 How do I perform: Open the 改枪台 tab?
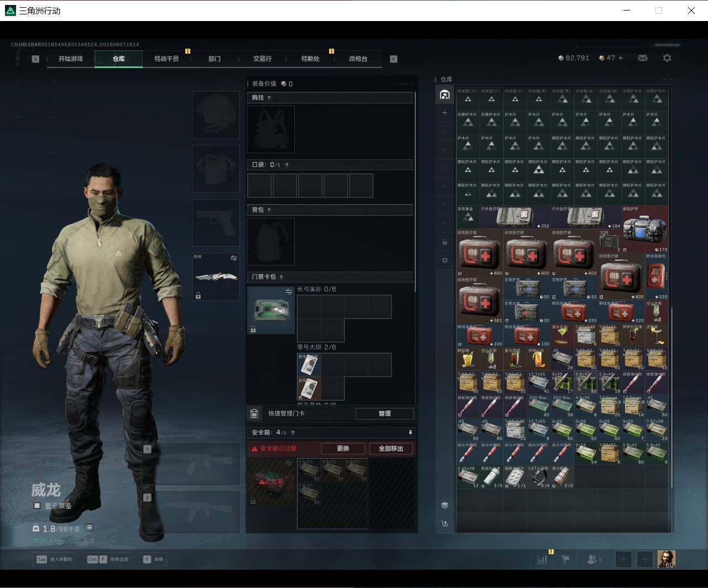(358, 59)
